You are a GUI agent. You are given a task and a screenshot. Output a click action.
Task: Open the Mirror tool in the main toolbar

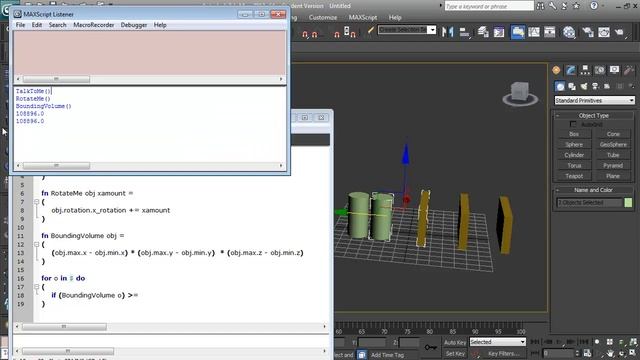(x=447, y=32)
